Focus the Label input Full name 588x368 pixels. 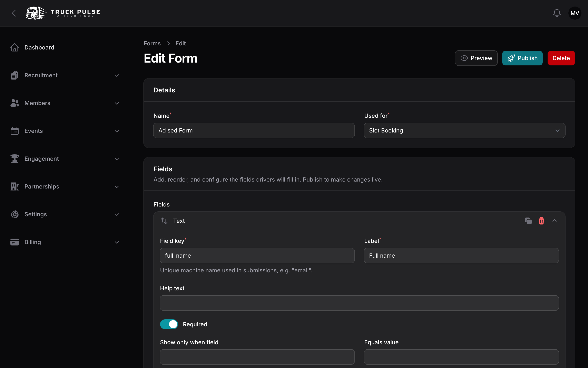[x=461, y=256]
